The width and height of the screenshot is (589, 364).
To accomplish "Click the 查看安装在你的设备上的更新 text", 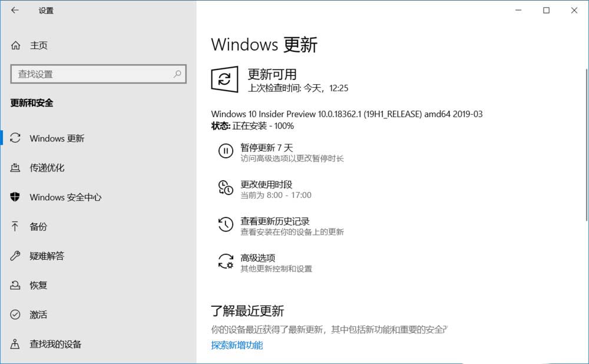I will point(292,232).
